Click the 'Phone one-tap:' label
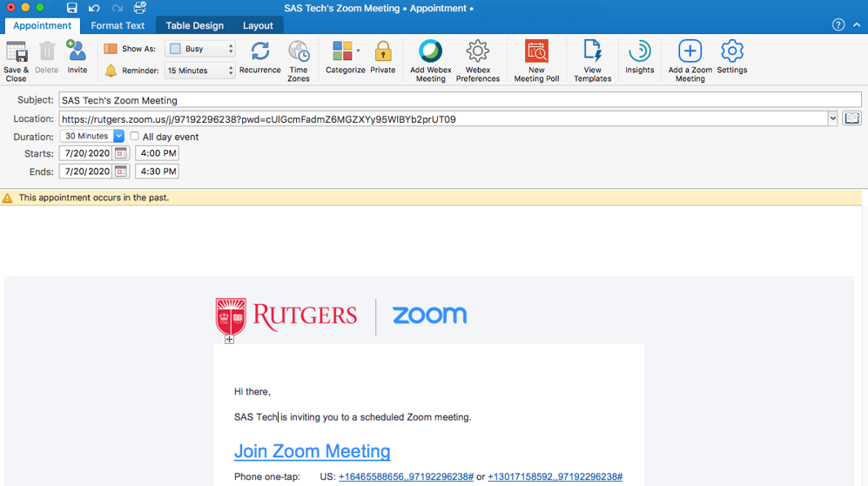 [x=266, y=476]
